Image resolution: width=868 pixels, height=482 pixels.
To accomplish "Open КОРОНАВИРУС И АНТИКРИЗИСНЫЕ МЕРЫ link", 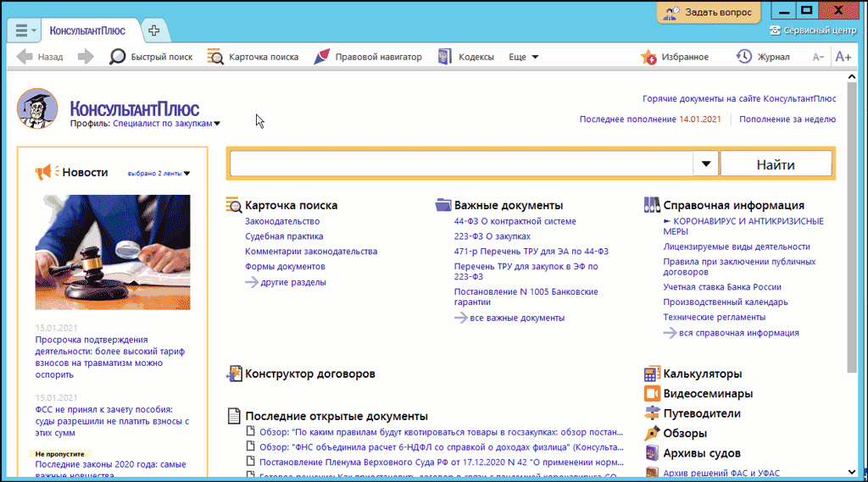I will (x=743, y=226).
